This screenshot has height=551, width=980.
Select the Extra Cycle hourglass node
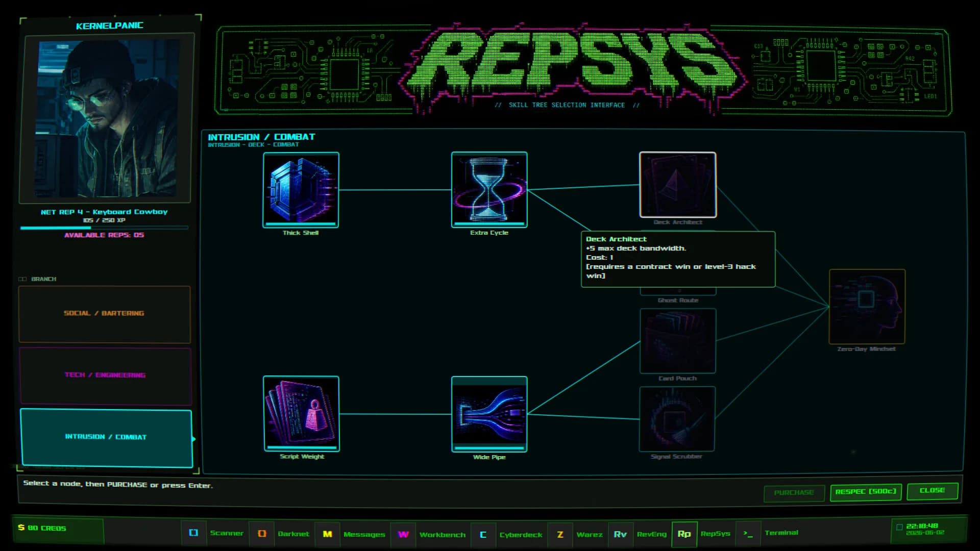[x=489, y=190]
